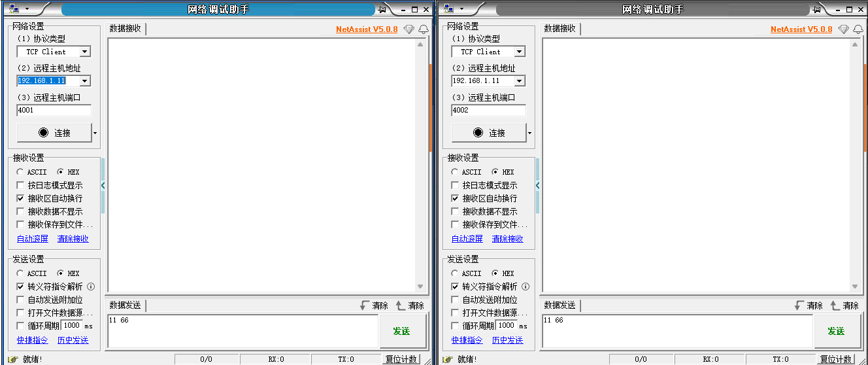Open the title bar dropdown arrow in port 4001 window
Screen dimensions: 868x365
coord(27,9)
